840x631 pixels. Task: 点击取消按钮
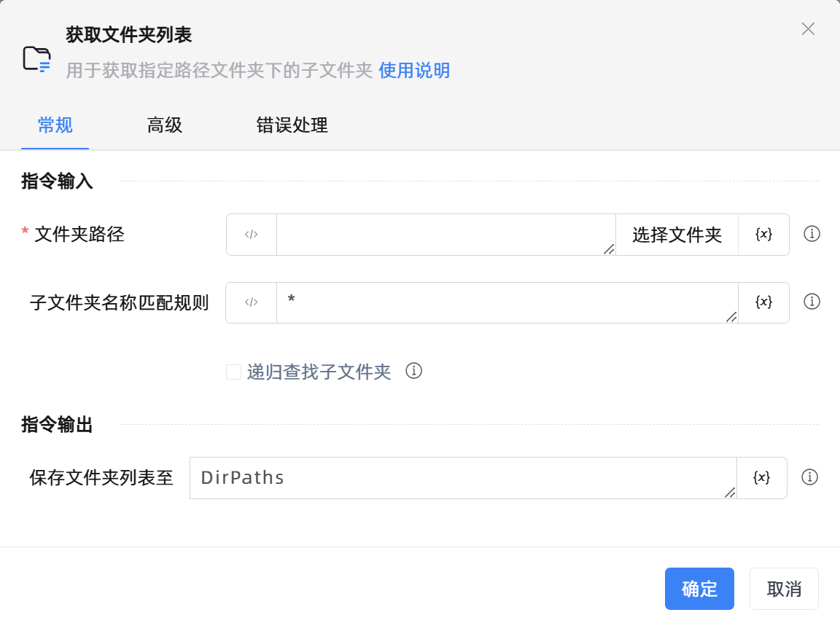click(x=784, y=589)
